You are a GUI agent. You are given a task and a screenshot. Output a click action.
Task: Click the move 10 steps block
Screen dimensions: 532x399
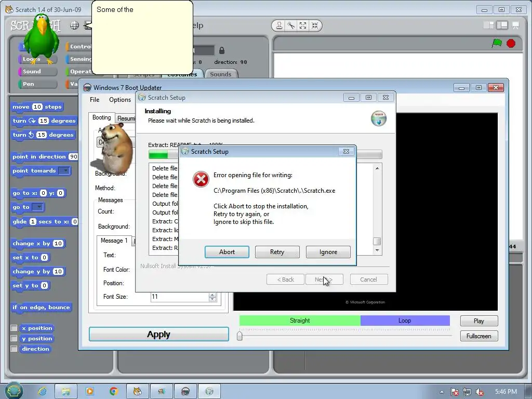[37, 107]
